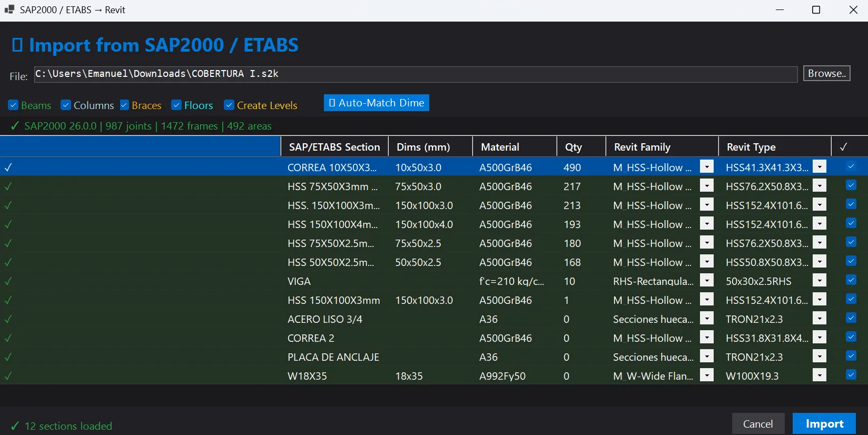Click the file path input field

416,74
